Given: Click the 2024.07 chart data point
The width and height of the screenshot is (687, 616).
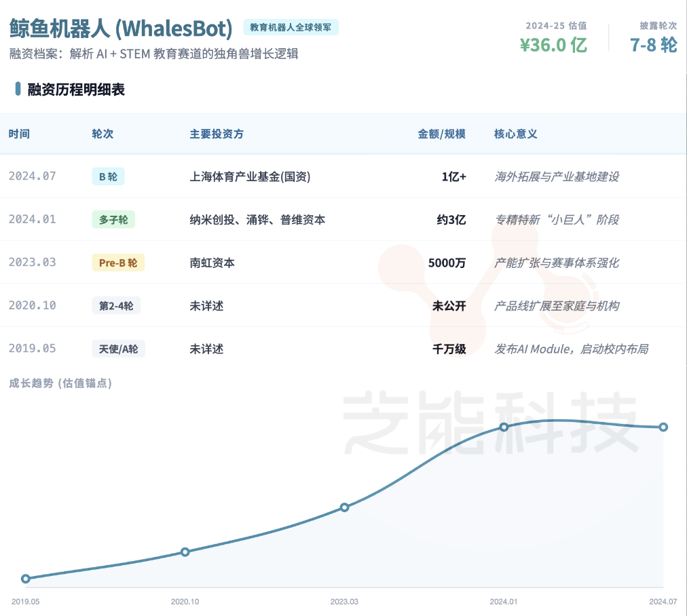Looking at the screenshot, I should click(663, 427).
